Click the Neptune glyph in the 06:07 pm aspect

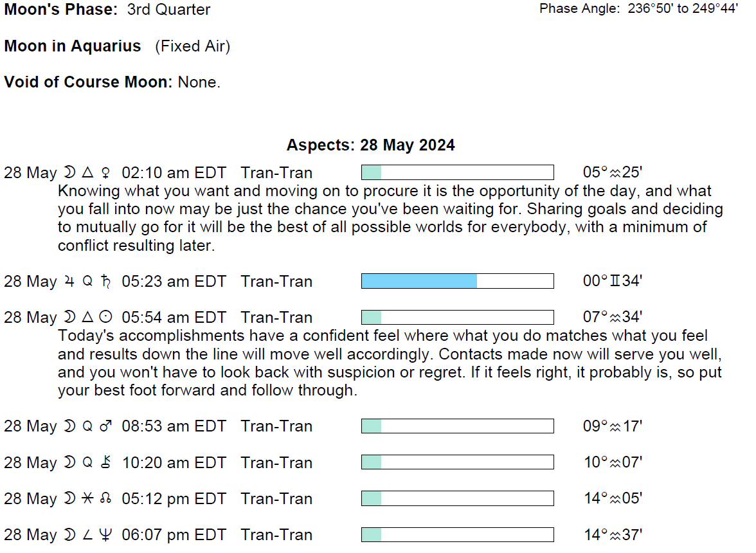(x=106, y=535)
